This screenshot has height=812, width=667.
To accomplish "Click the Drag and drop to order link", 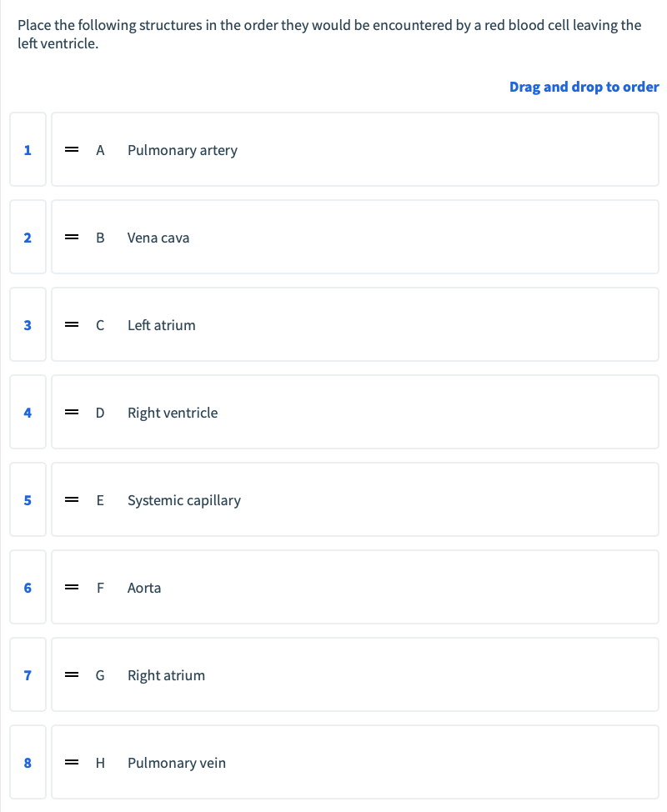I will 584,87.
